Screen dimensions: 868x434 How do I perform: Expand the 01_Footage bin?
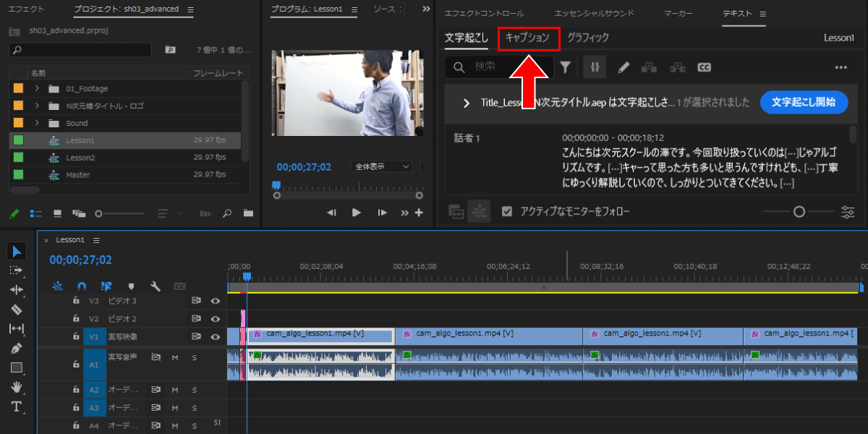[36, 88]
